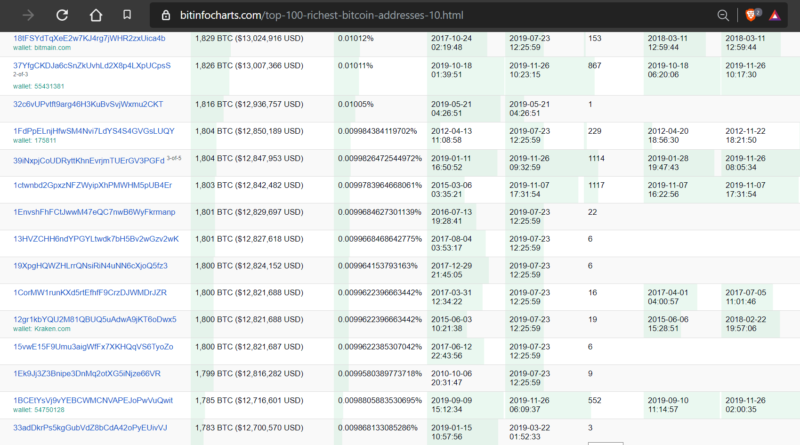
Task: Bookmark this page with the bookmark icon
Action: pyautogui.click(x=126, y=16)
